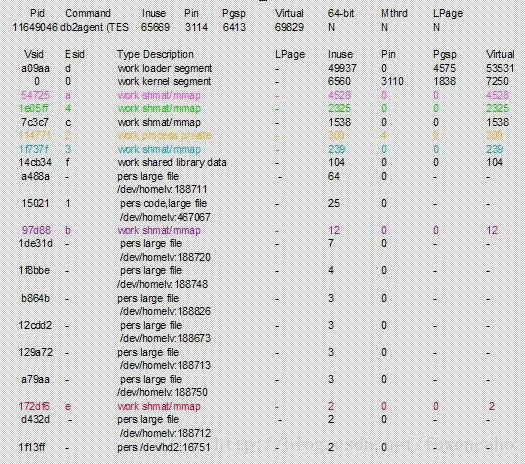525x464 pixels.
Task: Click orange work process private description
Action: (164, 136)
